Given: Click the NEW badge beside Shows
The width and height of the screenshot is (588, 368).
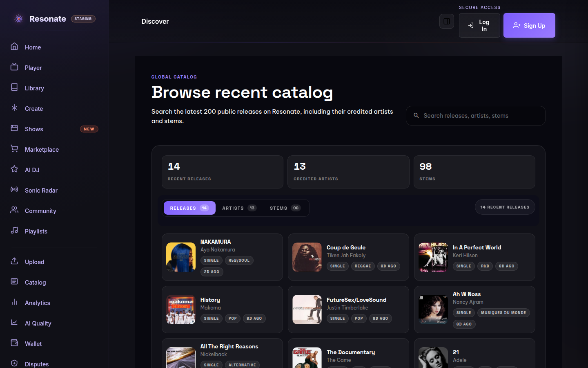Looking at the screenshot, I should [x=89, y=129].
